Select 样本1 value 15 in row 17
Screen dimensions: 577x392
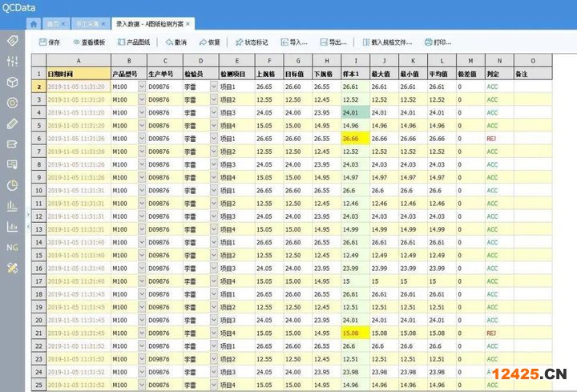[356, 281]
